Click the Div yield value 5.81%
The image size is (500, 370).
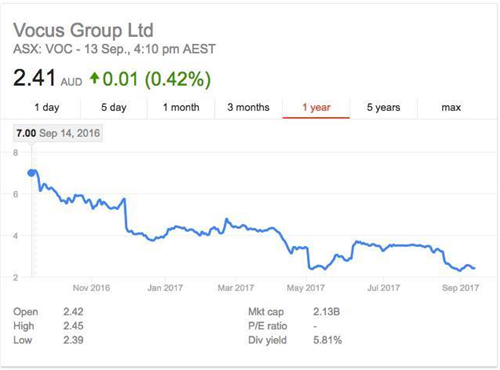328,340
